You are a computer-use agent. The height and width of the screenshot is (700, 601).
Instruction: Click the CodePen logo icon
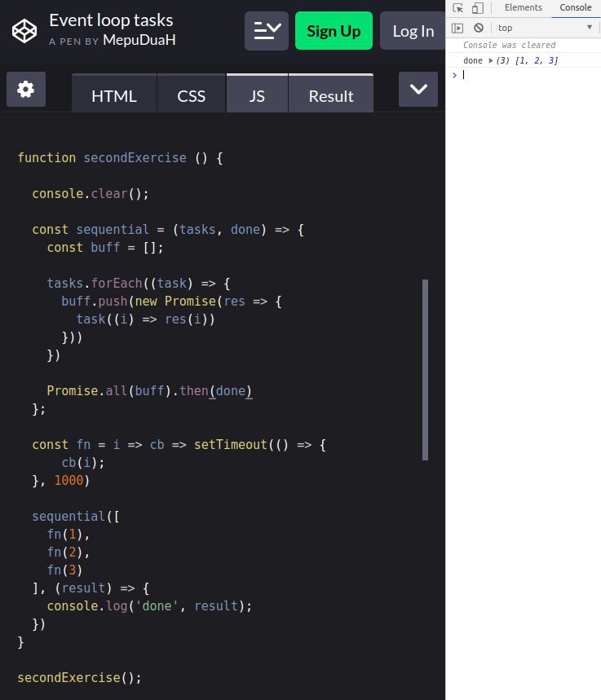point(24,31)
